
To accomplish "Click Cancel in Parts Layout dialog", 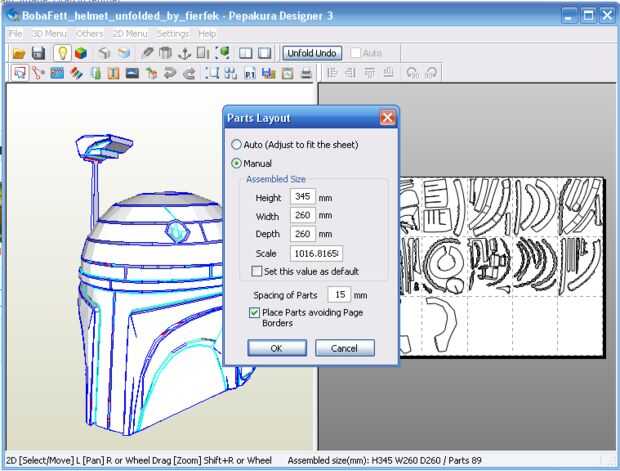I will [x=344, y=348].
